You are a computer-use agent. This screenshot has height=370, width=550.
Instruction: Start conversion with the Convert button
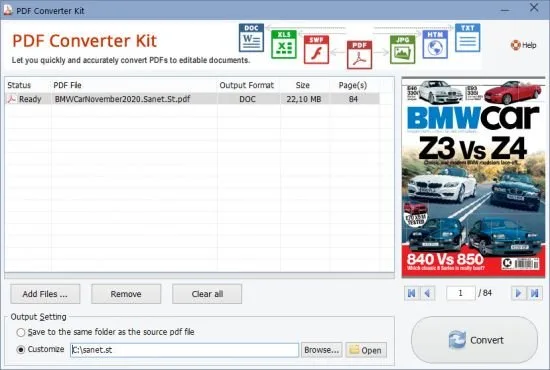point(475,340)
